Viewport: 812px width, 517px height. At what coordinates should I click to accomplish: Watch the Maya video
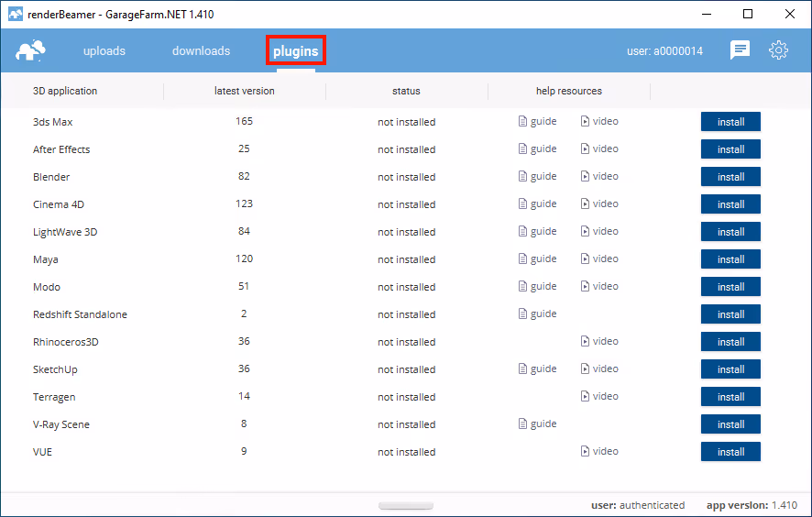tap(599, 258)
